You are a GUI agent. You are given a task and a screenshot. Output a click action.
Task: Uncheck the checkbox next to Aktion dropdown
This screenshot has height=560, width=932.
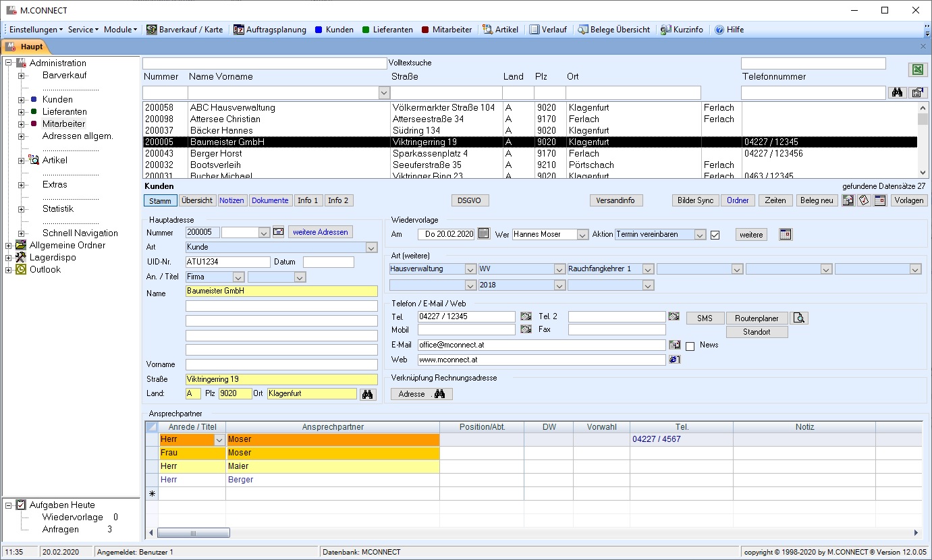click(715, 235)
